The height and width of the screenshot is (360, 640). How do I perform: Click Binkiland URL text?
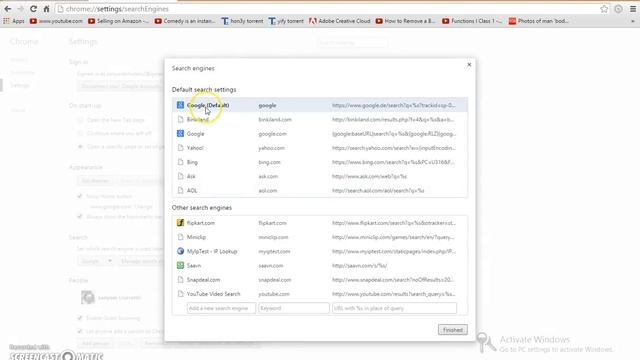click(x=393, y=120)
